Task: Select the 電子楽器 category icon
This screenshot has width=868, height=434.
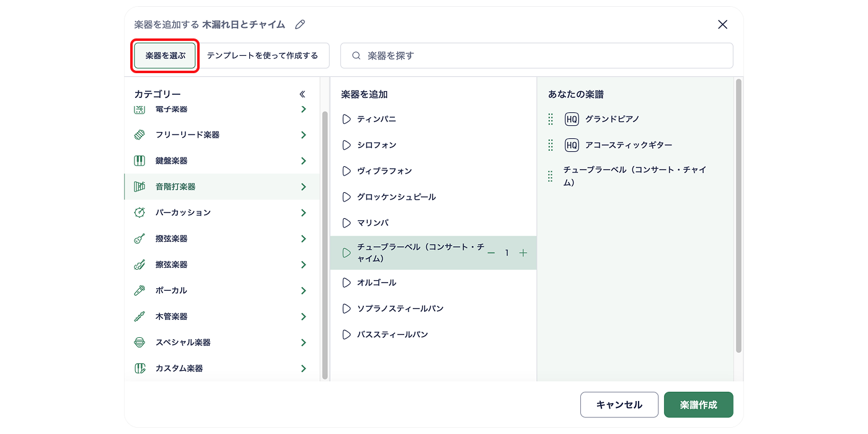Action: [x=139, y=108]
